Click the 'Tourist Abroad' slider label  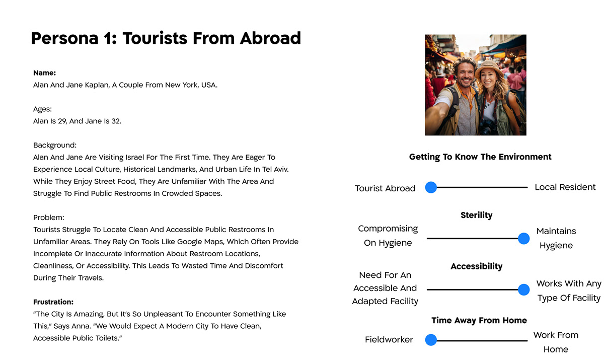click(385, 188)
